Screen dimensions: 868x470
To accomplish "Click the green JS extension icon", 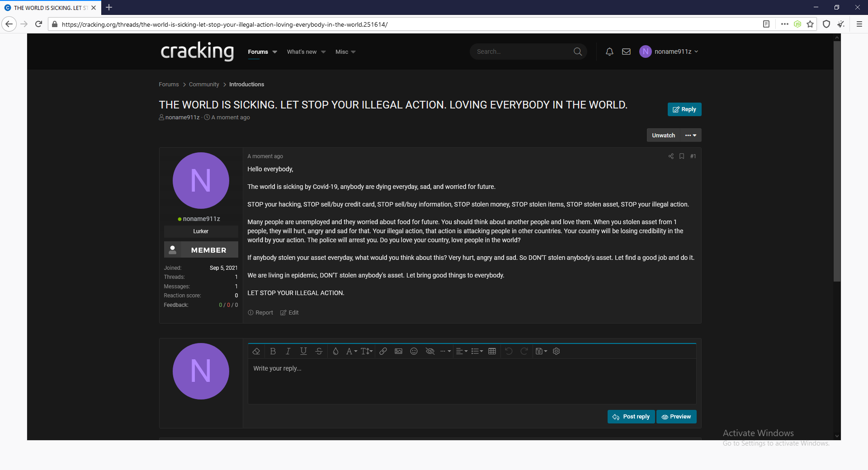I will [797, 24].
